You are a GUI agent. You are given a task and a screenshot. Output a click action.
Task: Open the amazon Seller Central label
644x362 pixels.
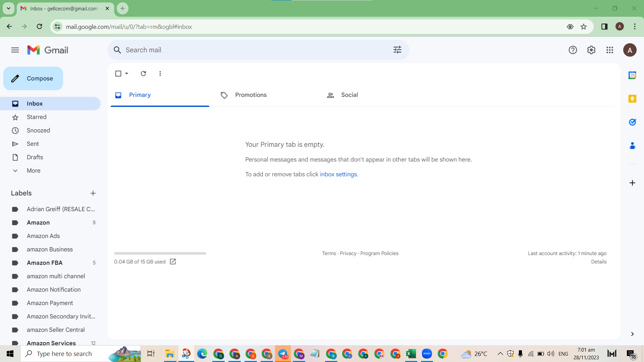(x=50, y=330)
